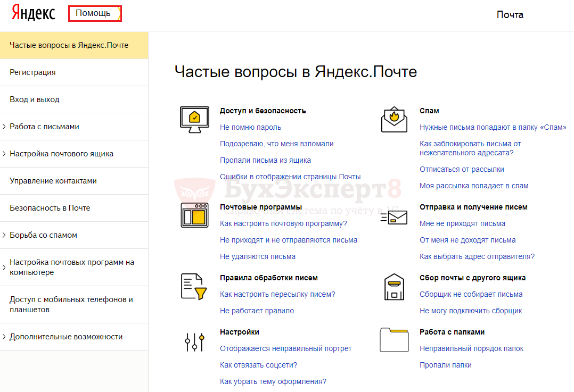Expand Работа с письмами sidebar section
This screenshot has width=574, height=392.
pos(44,127)
